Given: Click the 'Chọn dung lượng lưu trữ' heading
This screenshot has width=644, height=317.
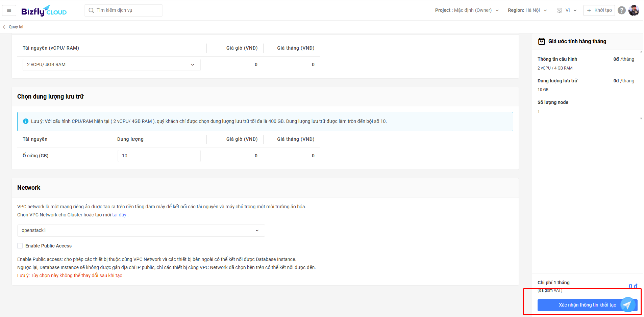Looking at the screenshot, I should 50,97.
